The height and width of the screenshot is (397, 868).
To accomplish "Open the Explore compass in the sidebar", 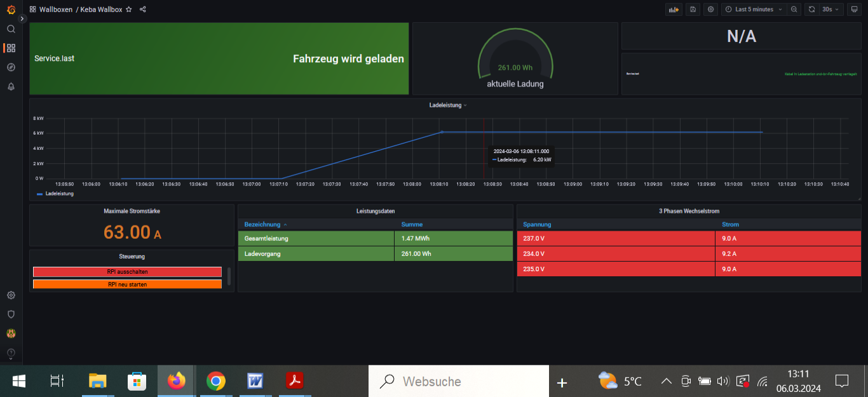I will (x=11, y=67).
